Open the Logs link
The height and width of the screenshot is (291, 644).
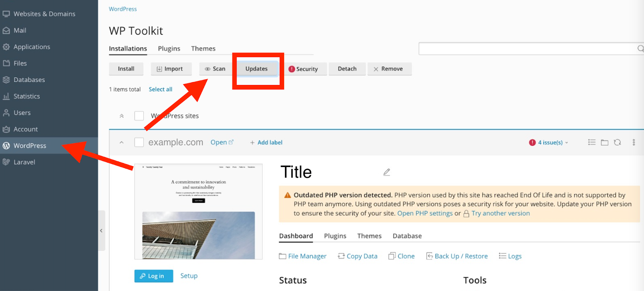coord(510,256)
